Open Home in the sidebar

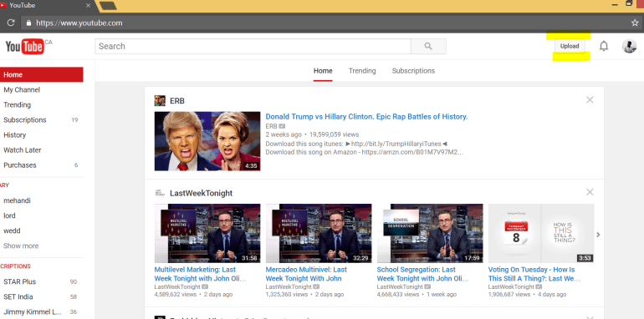42,74
